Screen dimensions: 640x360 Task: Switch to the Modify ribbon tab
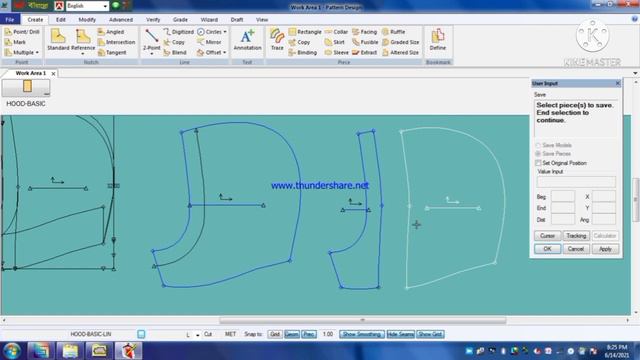pos(87,20)
